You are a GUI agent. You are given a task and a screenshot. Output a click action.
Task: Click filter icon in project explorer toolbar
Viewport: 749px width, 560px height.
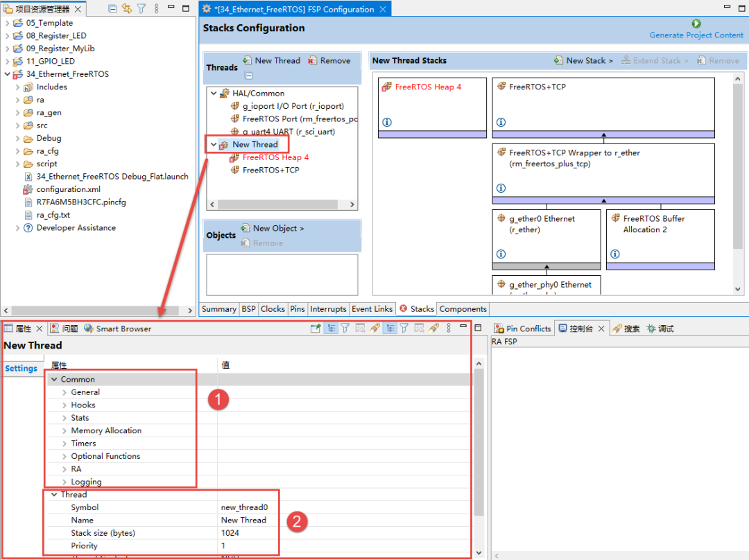click(x=141, y=8)
